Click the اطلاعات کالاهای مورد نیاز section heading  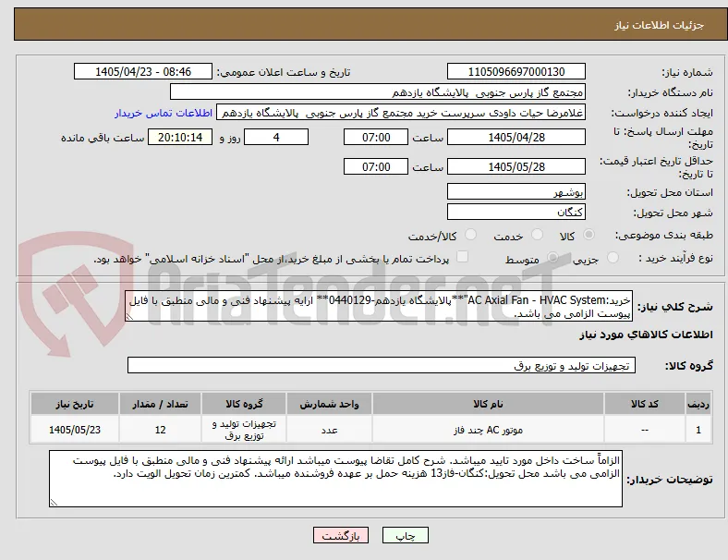click(646, 335)
